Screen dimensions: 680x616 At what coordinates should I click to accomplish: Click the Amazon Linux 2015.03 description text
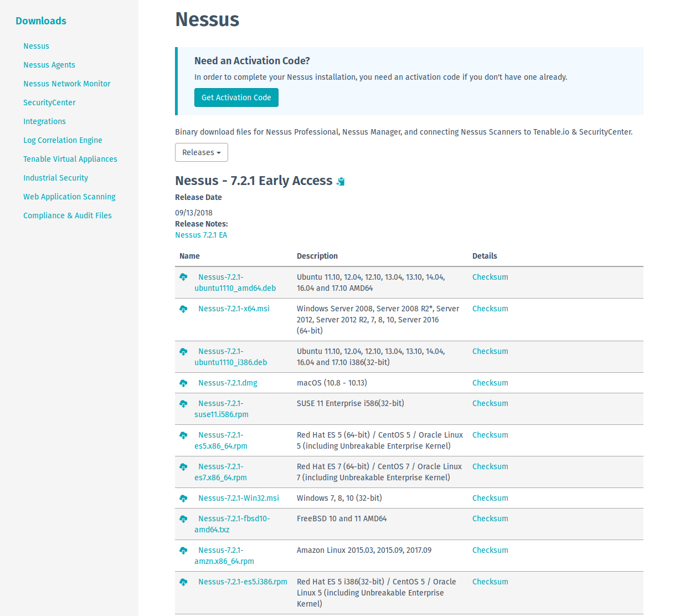(x=364, y=550)
